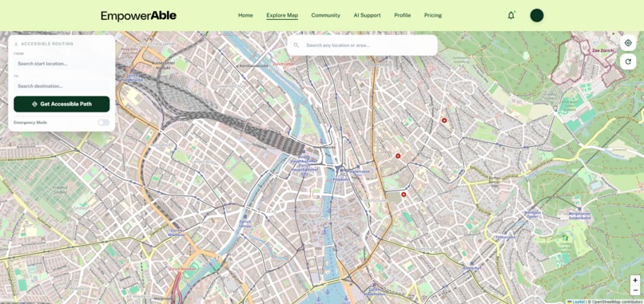The width and height of the screenshot is (644, 304).
Task: Click the search magnifier icon
Action: point(296,45)
